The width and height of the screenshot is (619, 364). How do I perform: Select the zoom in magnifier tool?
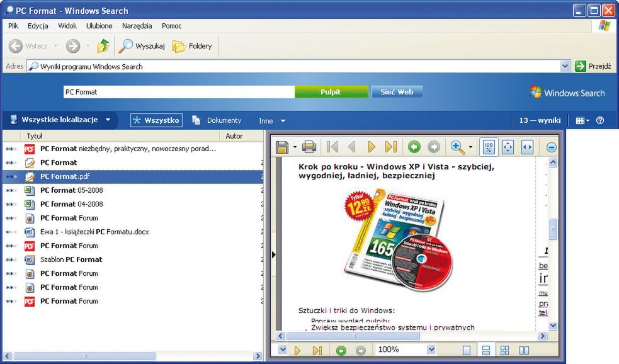click(x=458, y=147)
